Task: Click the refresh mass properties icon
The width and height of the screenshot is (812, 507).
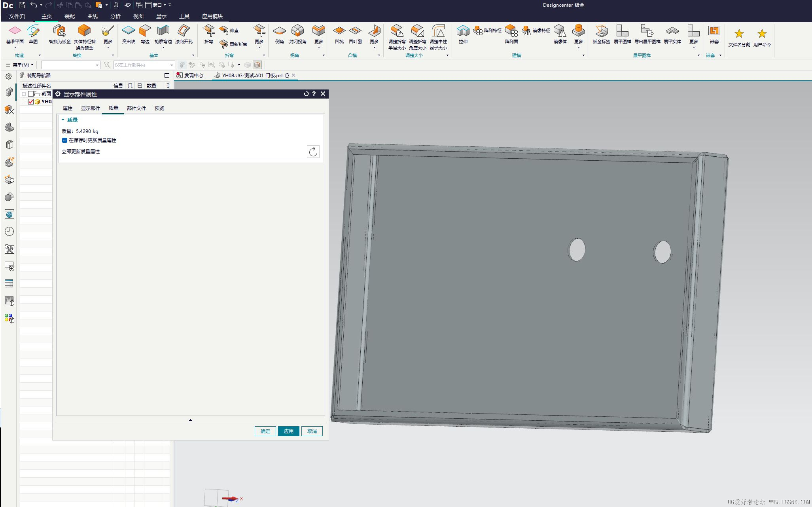Action: 313,152
